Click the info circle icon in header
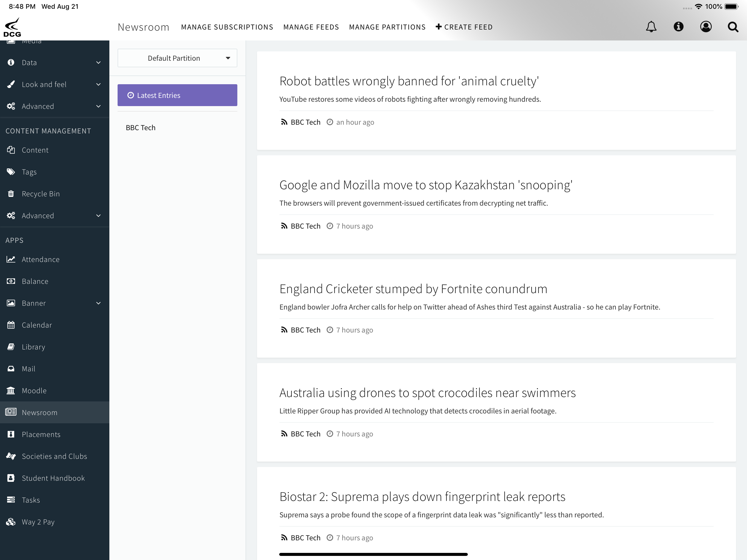Image resolution: width=747 pixels, height=560 pixels. (678, 27)
